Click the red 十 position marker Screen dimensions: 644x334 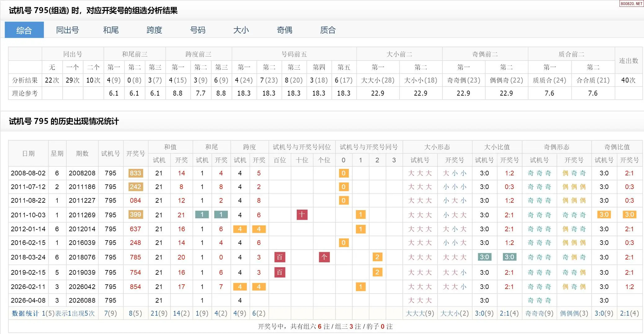pos(302,214)
